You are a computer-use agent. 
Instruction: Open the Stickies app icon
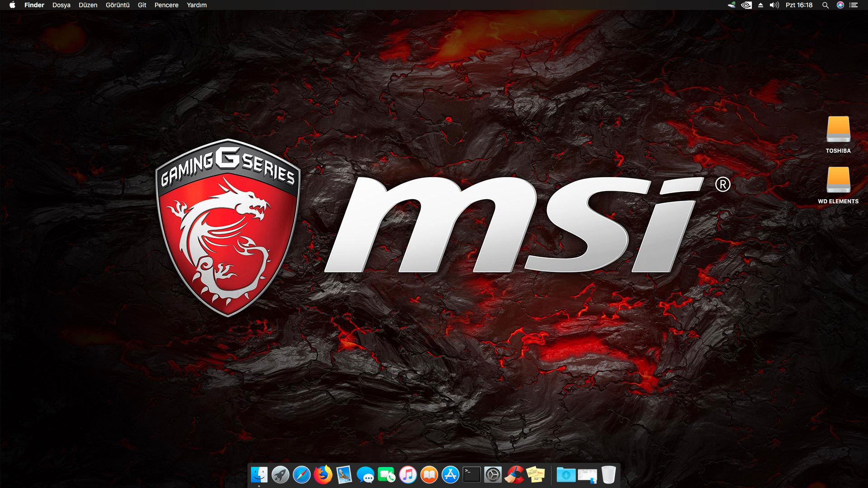point(535,475)
